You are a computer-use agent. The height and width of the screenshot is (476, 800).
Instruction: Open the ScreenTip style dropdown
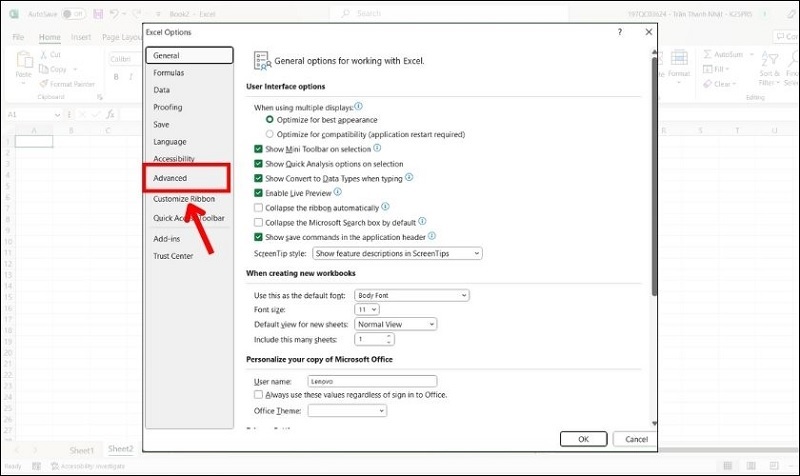coord(398,254)
